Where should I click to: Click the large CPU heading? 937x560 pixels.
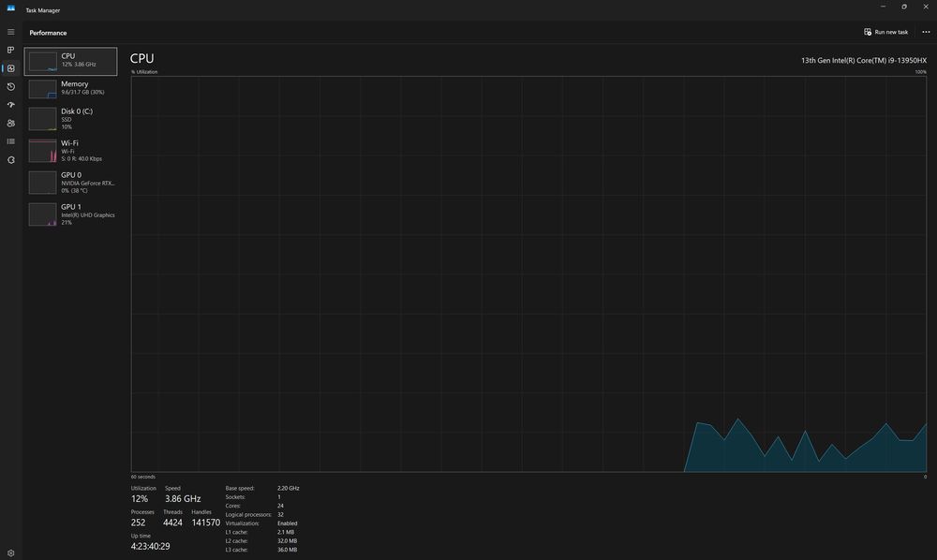coord(141,58)
